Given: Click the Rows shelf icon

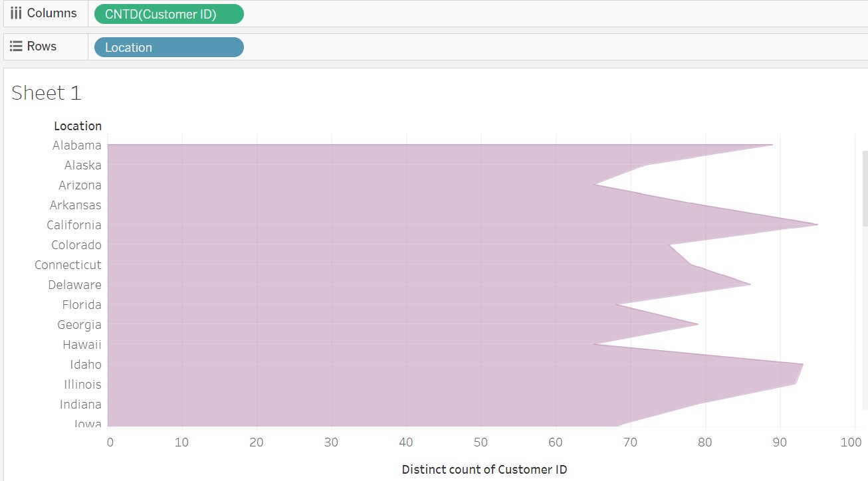Looking at the screenshot, I should click(17, 47).
